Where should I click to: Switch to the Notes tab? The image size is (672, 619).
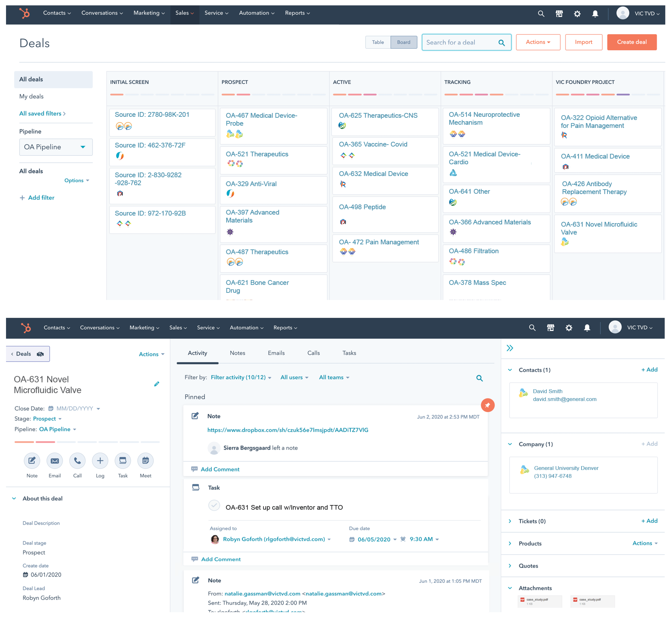[x=237, y=353]
